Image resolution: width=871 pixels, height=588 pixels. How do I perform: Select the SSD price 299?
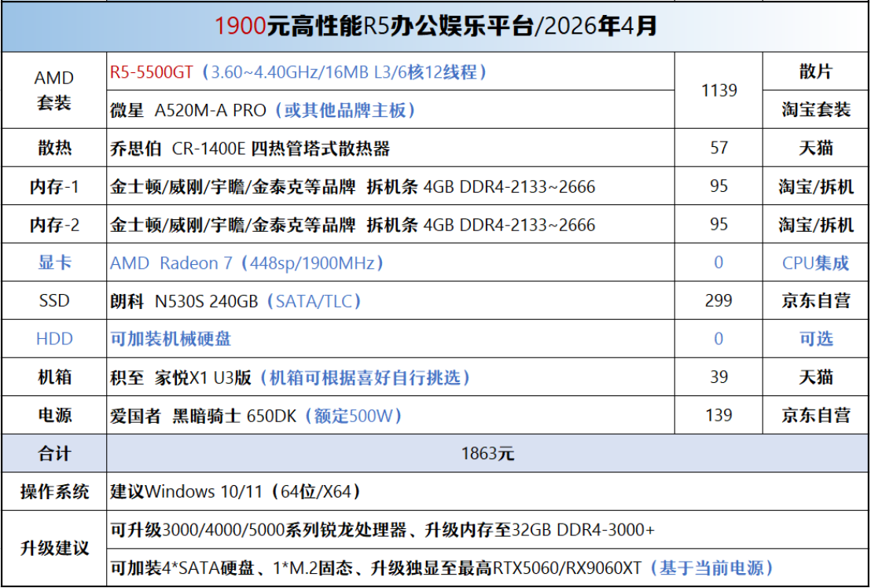tap(718, 300)
